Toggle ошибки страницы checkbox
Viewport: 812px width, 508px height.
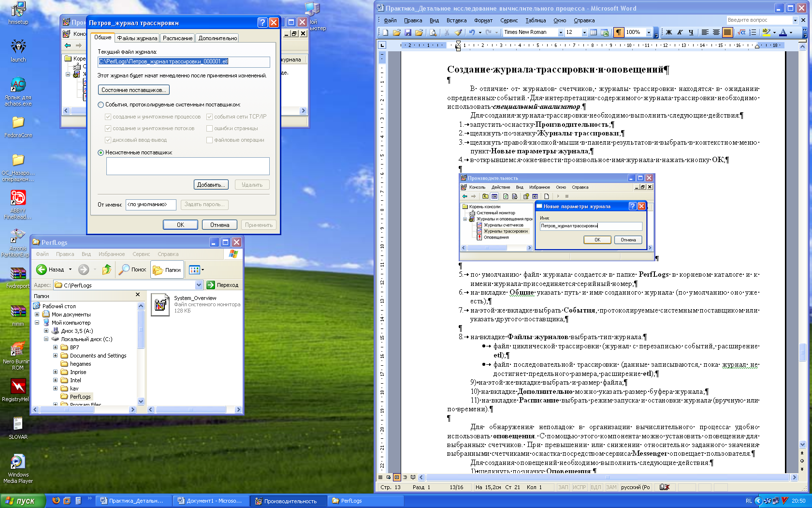[209, 128]
